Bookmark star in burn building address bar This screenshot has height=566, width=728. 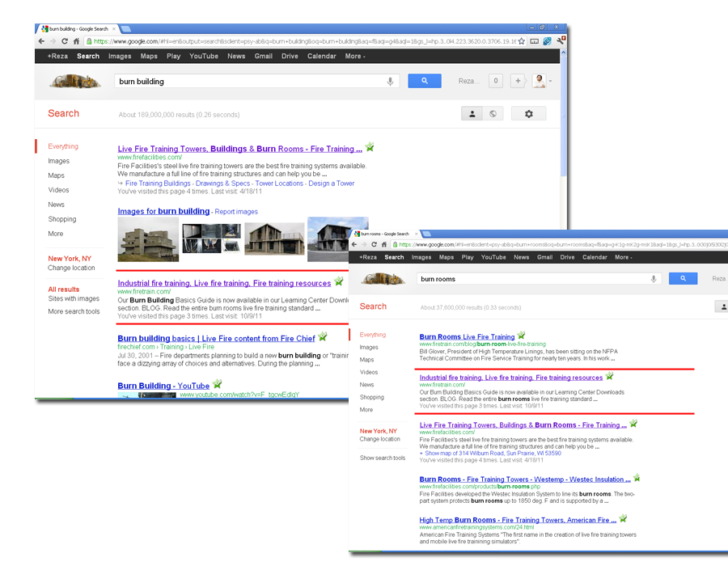pyautogui.click(x=522, y=41)
